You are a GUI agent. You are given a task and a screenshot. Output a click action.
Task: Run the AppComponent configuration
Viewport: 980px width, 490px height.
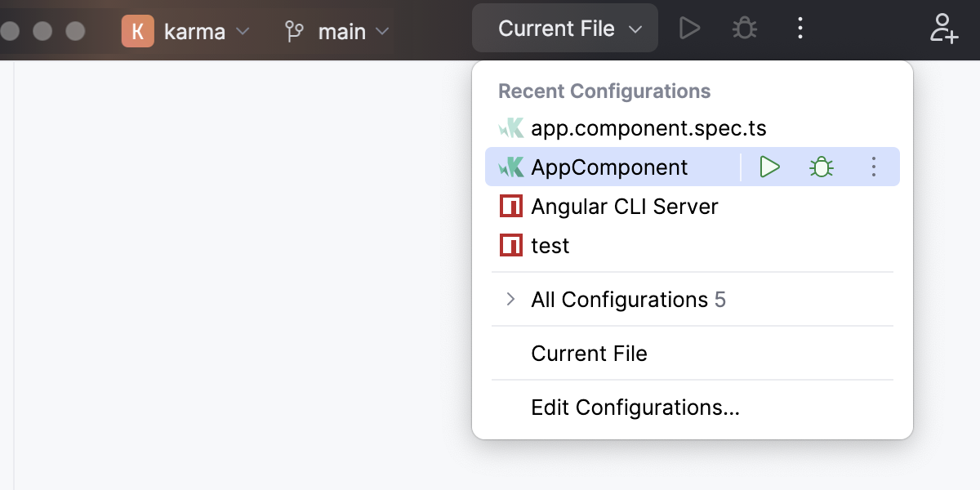click(768, 167)
